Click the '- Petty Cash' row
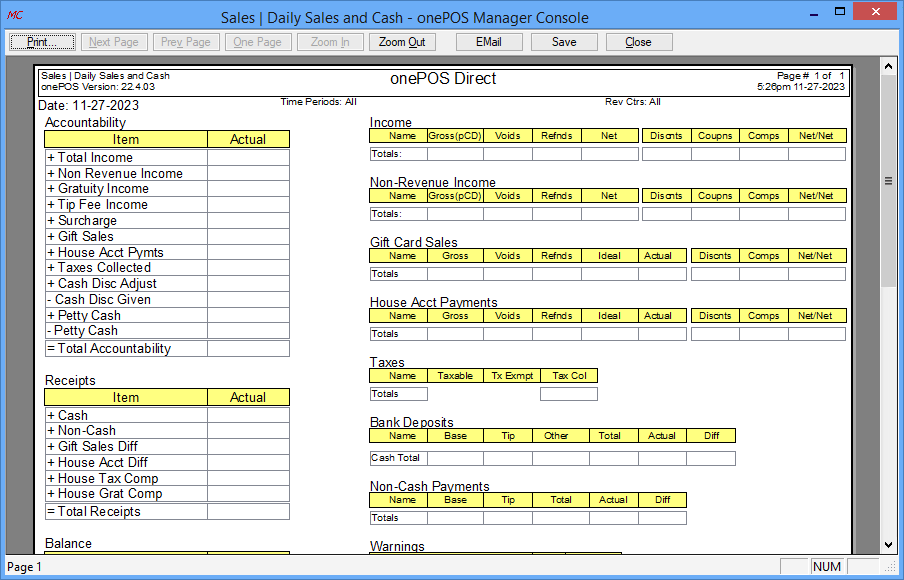 (167, 330)
